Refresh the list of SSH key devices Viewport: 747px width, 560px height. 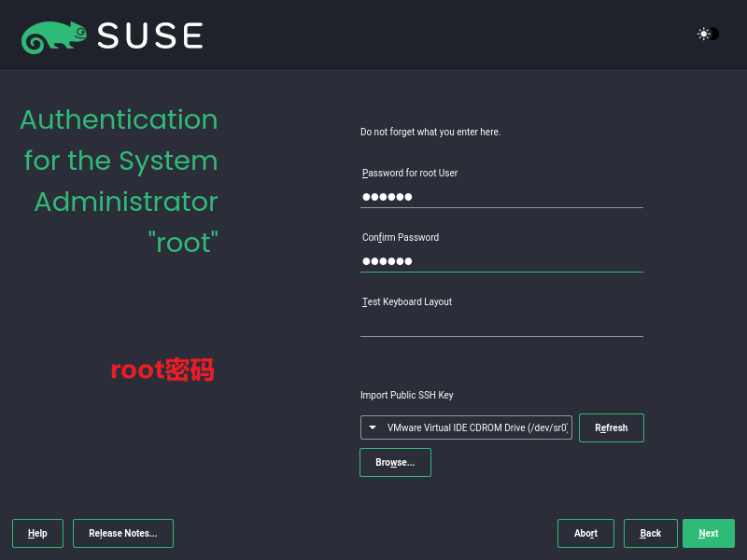(x=612, y=427)
